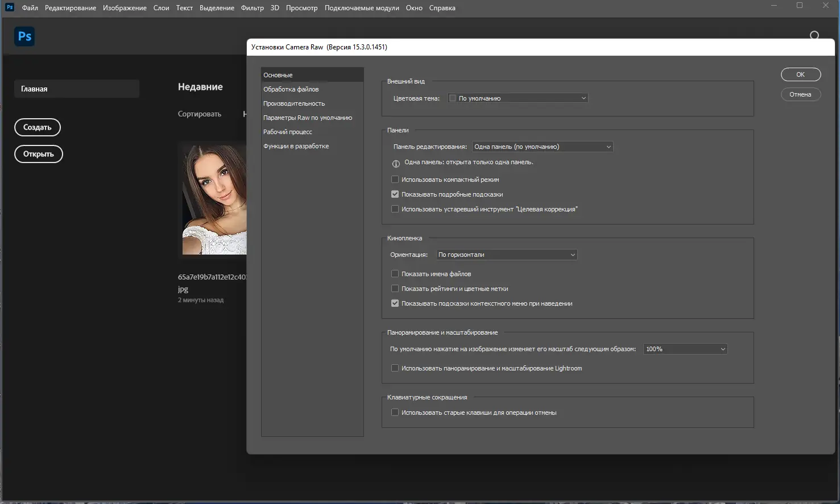Click the Отмена button
This screenshot has width=840, height=504.
801,94
